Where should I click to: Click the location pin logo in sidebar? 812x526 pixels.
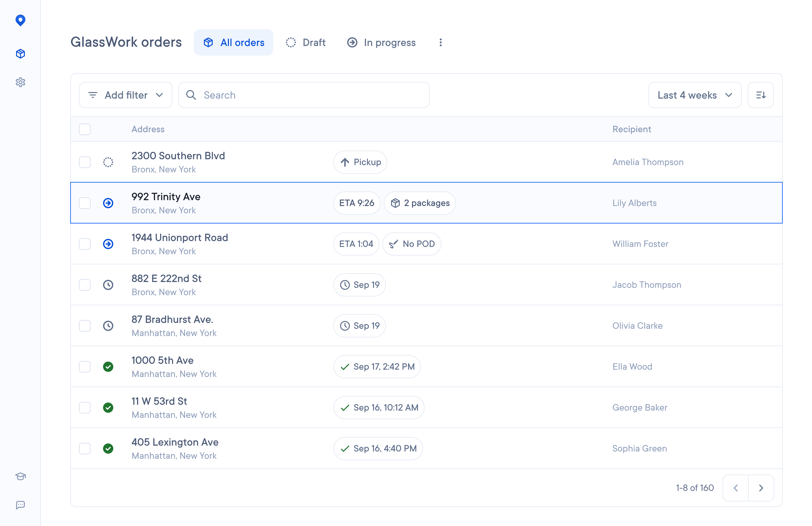tap(20, 20)
